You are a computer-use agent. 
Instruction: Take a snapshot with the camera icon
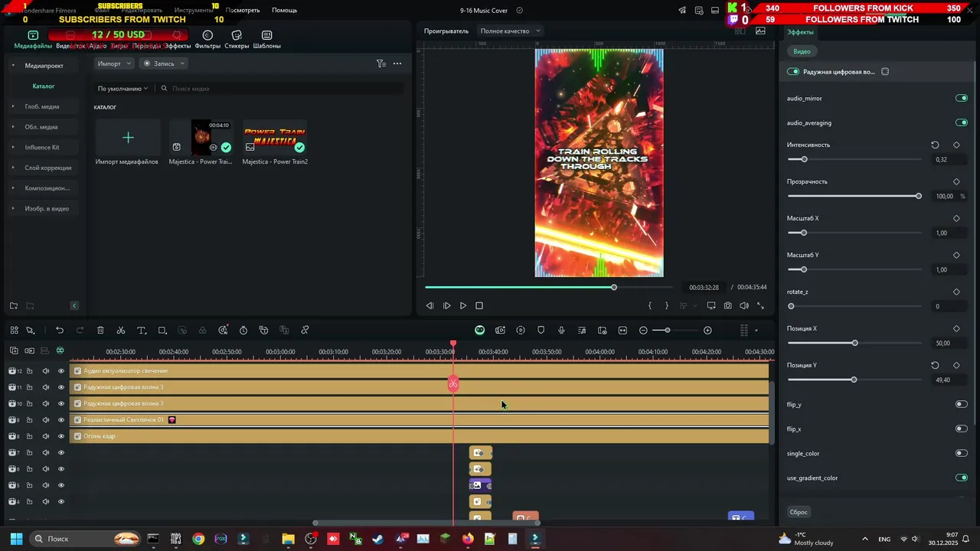point(727,305)
